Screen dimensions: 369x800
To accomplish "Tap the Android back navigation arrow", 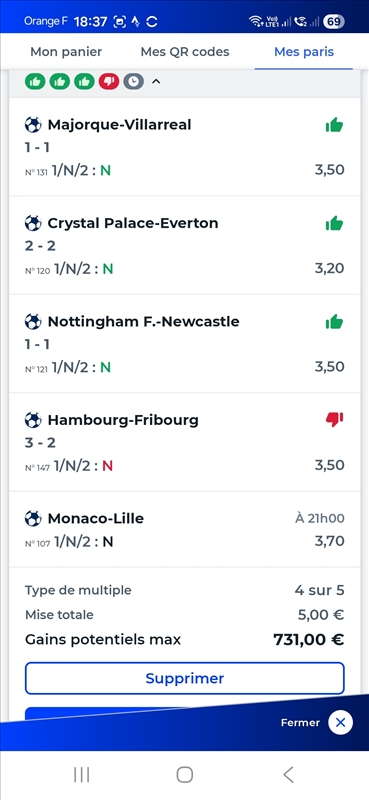I will (x=288, y=774).
